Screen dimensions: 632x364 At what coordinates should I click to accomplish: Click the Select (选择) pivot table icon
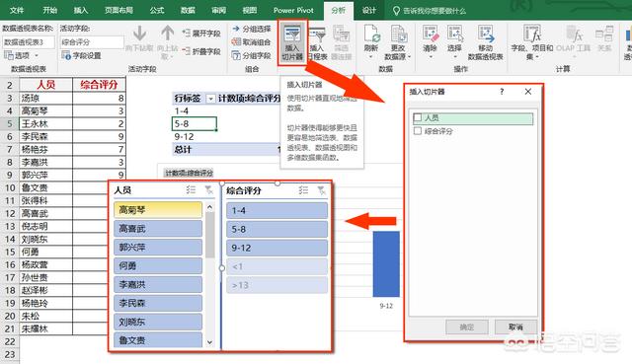454,33
